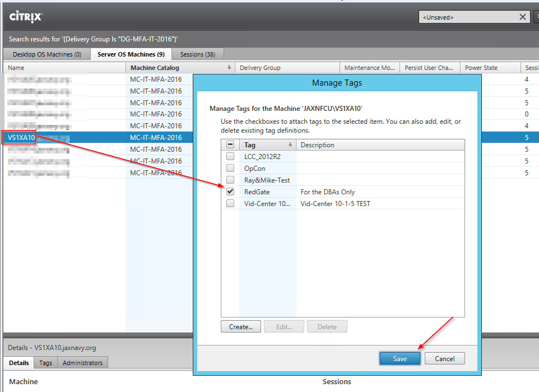539x392 pixels.
Task: Check the Ray&Mike-Test tag checkbox
Action: tap(230, 180)
